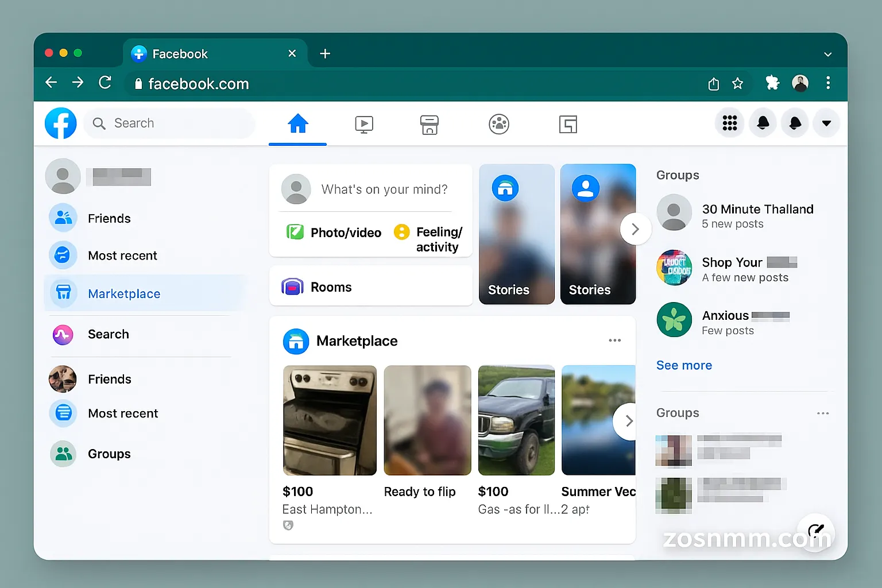Open the nine-dot apps menu
This screenshot has height=588, width=882.
click(x=730, y=123)
